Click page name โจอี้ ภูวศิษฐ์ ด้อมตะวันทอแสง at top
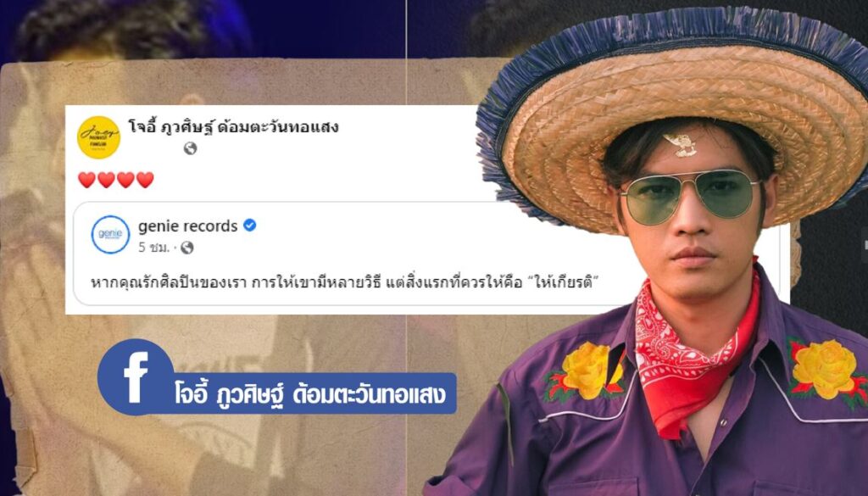Screen dimensions: 868x496 tap(233, 127)
